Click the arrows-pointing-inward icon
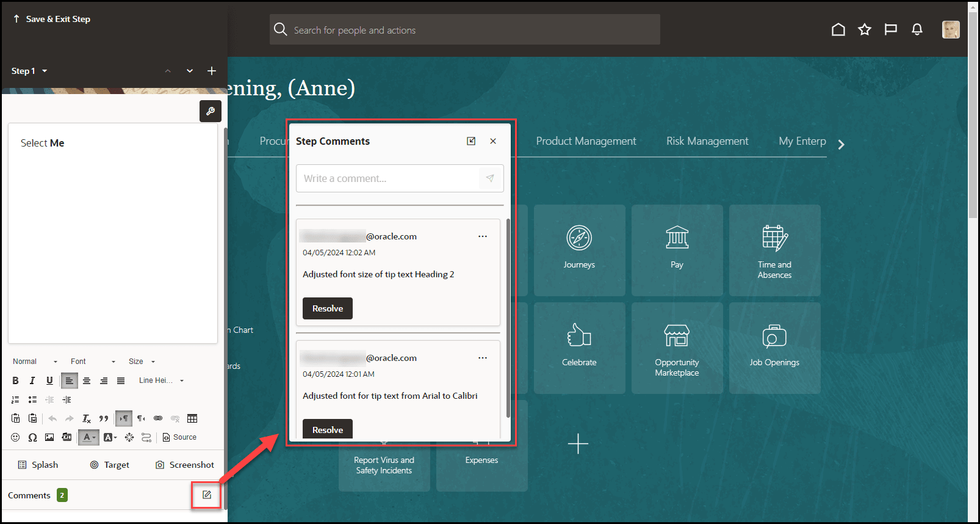This screenshot has height=524, width=980. coord(129,437)
